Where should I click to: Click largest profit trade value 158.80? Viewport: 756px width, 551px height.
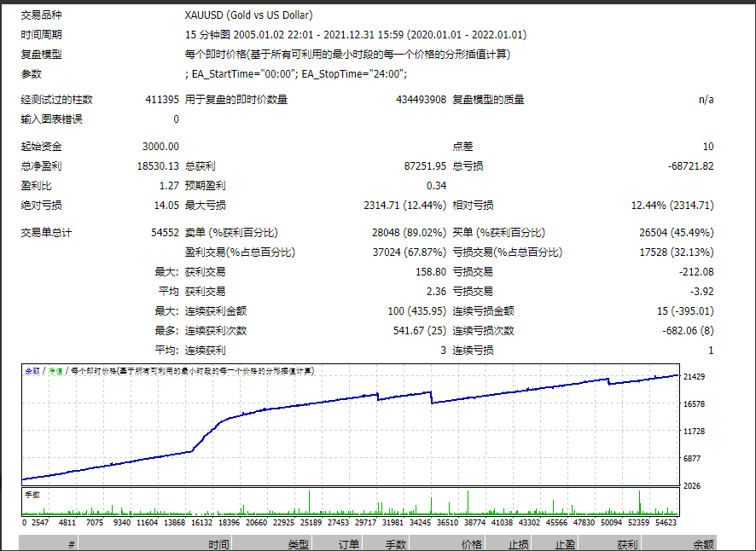point(431,272)
